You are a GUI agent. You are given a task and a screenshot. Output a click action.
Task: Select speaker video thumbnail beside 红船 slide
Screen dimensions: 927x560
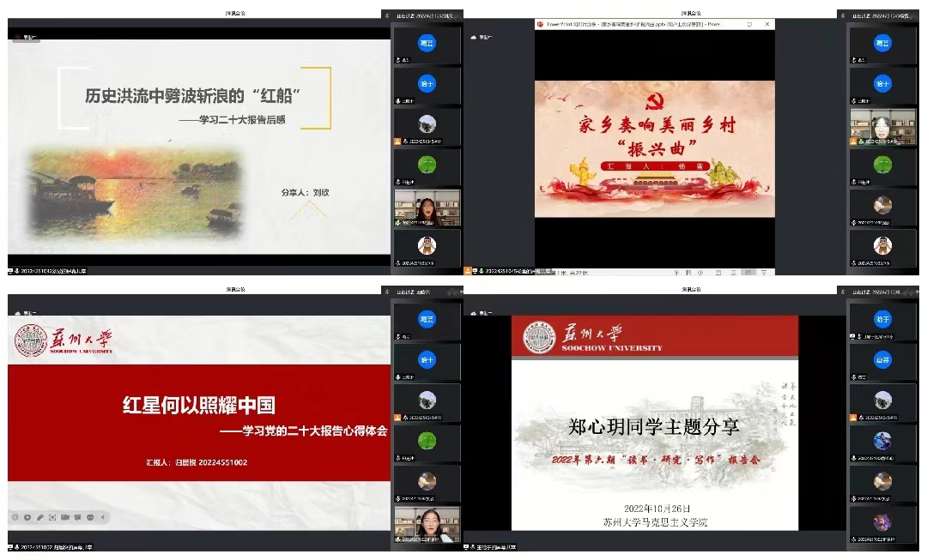[x=427, y=208]
